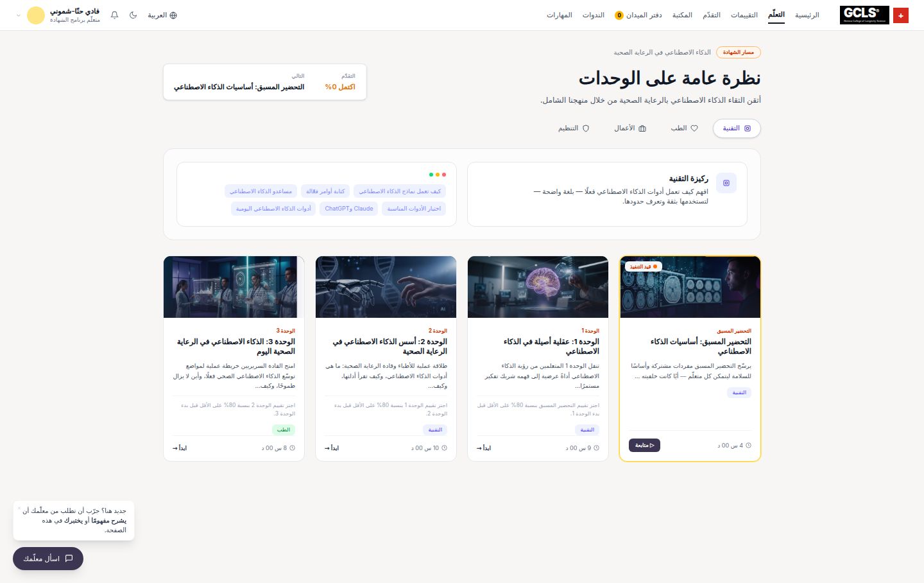
Task: Click the ركيزة التقنية heading
Action: click(x=689, y=178)
